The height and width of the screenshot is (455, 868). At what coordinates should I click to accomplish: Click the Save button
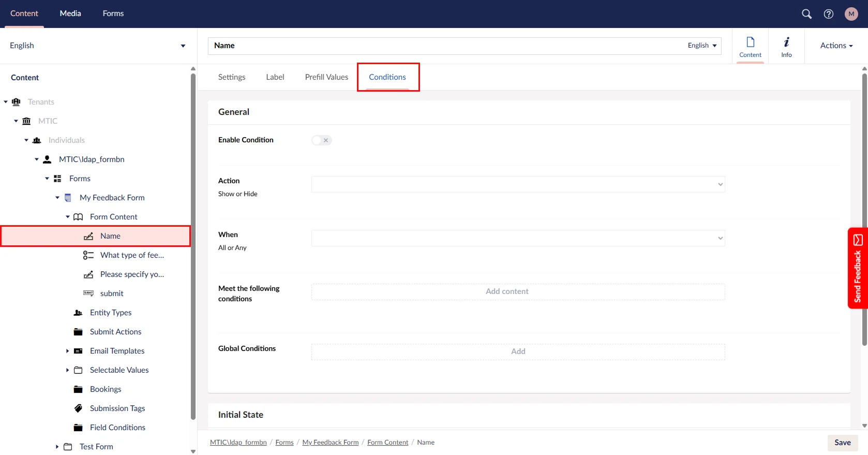(842, 443)
